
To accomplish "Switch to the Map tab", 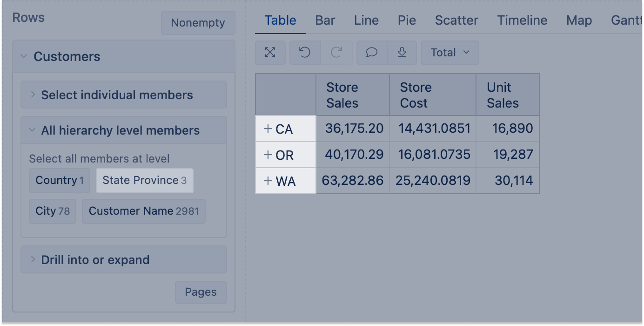I will [x=579, y=20].
